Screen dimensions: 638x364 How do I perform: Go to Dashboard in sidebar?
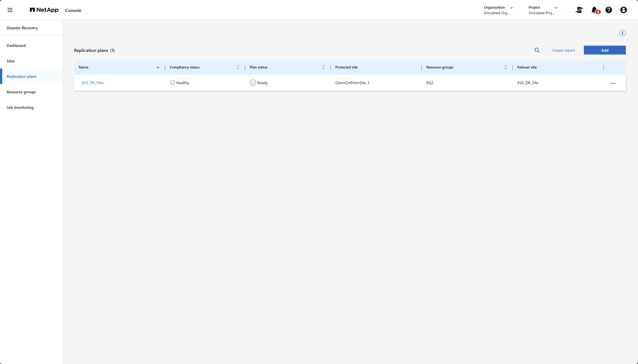[16, 45]
